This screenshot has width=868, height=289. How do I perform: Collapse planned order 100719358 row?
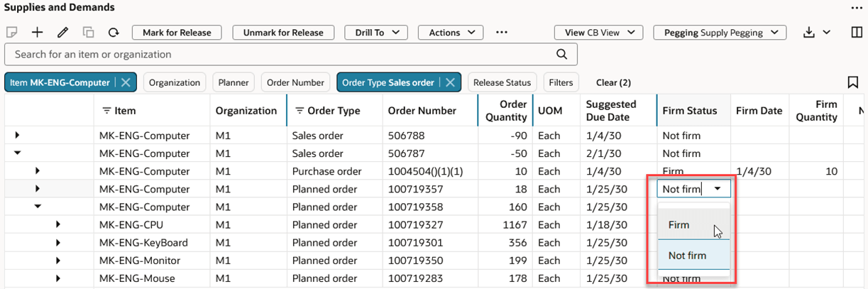[38, 207]
